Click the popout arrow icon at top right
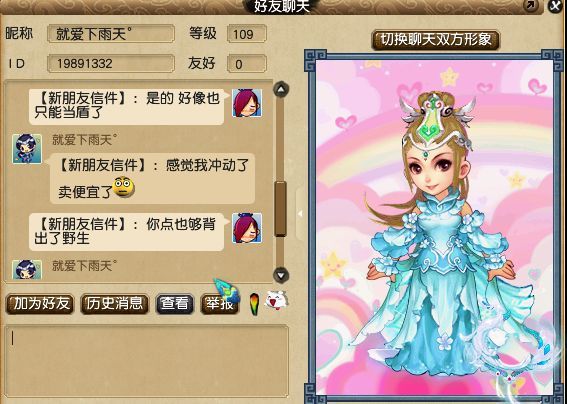This screenshot has width=567, height=404. 531,5
